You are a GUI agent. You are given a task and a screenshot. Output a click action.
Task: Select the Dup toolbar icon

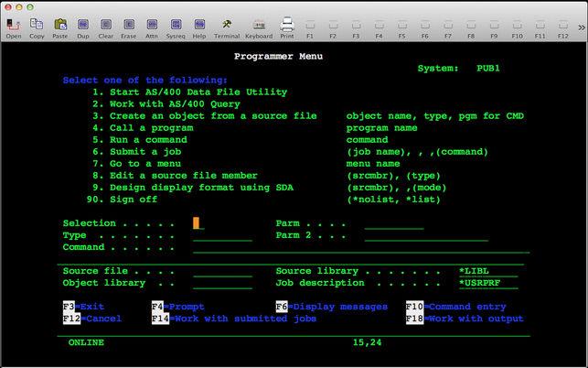[x=83, y=25]
